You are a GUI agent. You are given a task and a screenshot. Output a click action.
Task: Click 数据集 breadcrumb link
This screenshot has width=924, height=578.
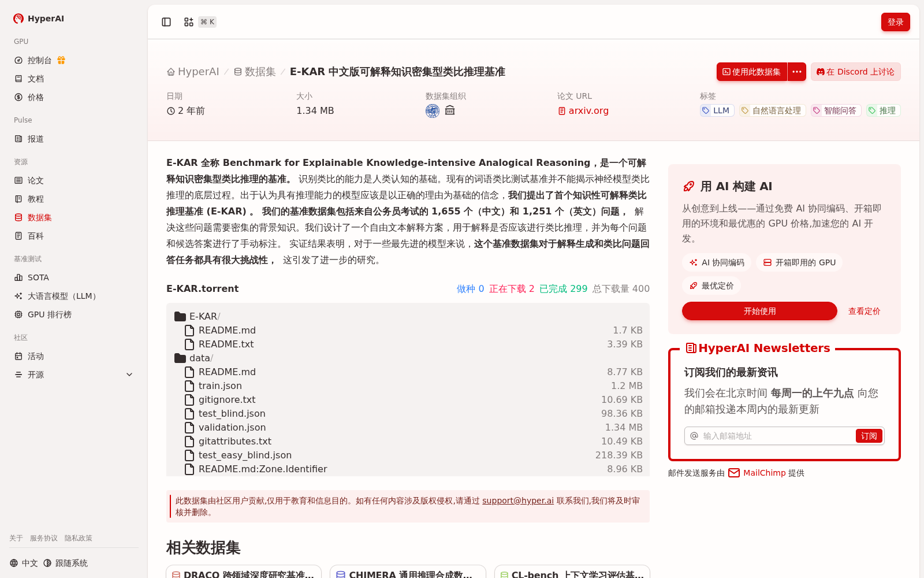(255, 72)
